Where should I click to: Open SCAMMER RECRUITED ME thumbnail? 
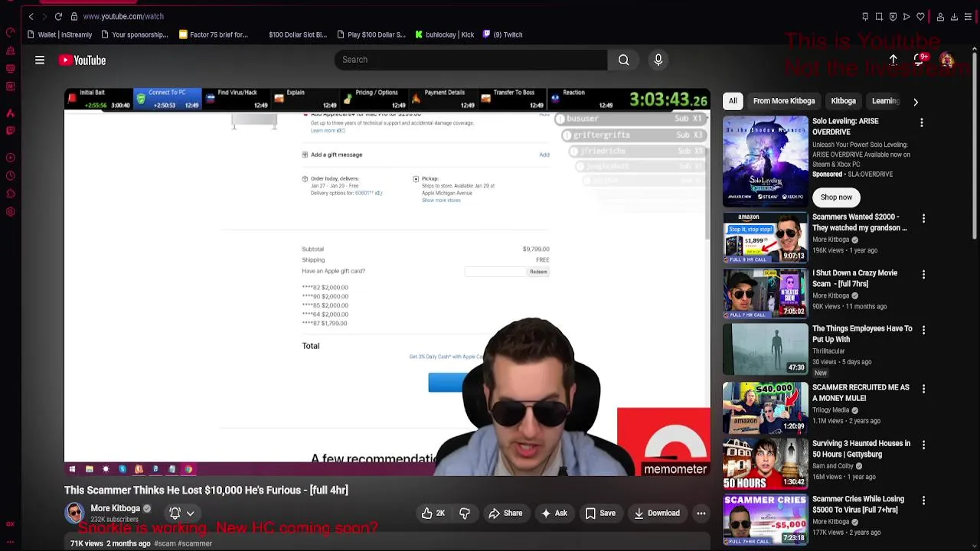(765, 407)
